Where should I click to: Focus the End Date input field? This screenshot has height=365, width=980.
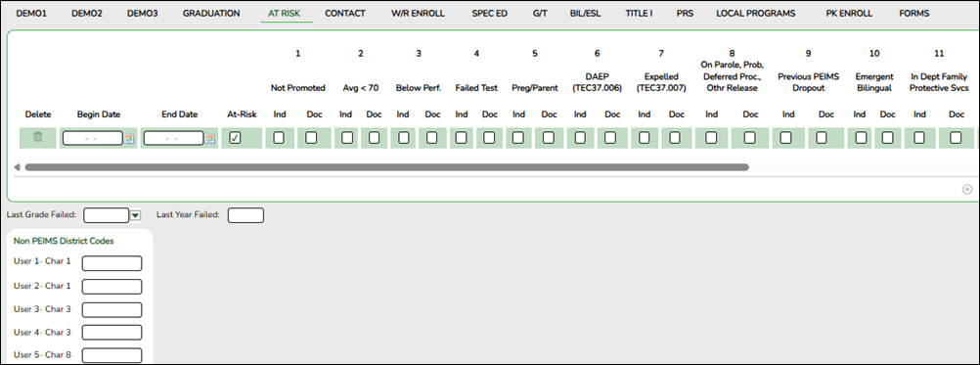click(x=173, y=138)
